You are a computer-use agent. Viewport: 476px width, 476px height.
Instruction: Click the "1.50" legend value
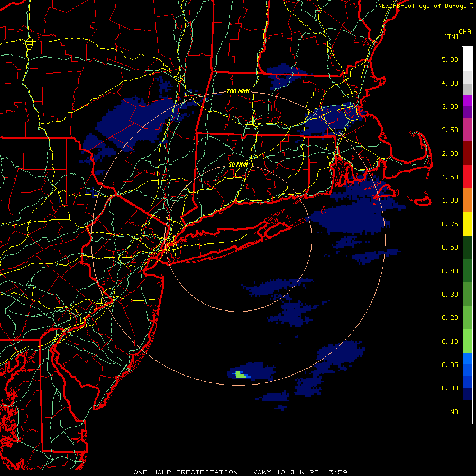pyautogui.click(x=450, y=177)
